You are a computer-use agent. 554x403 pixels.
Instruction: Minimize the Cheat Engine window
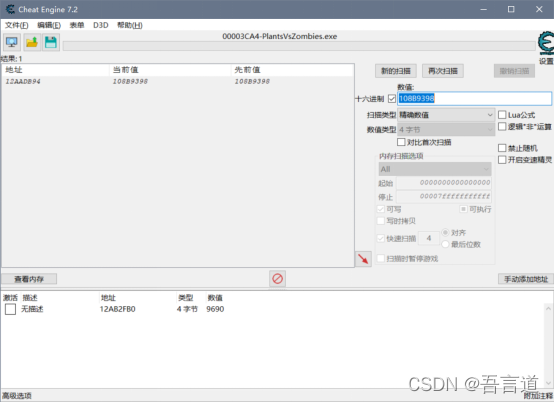click(483, 9)
